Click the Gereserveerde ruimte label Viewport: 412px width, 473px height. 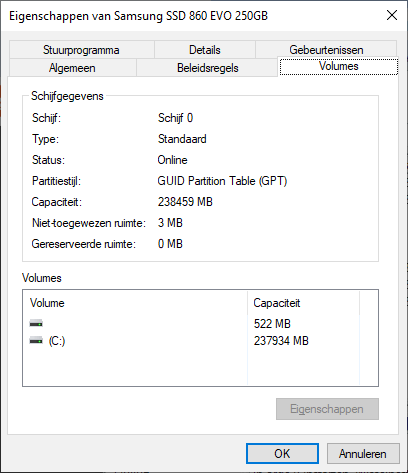pos(84,244)
